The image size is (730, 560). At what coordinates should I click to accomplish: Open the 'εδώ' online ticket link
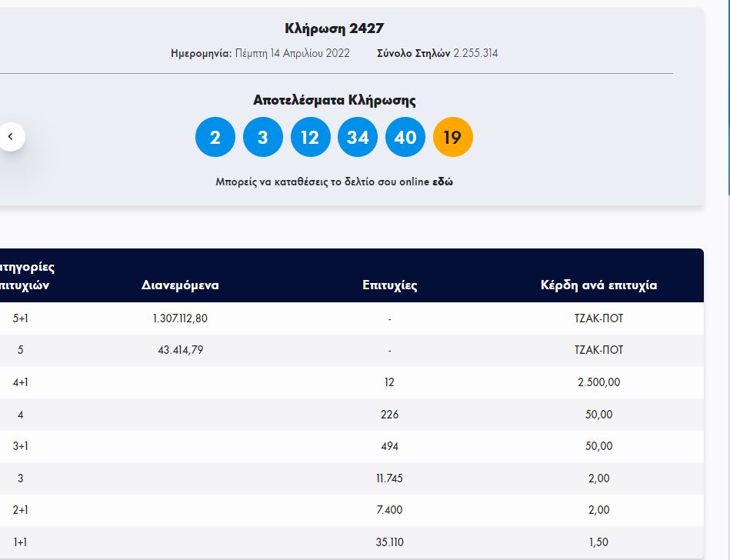(443, 182)
